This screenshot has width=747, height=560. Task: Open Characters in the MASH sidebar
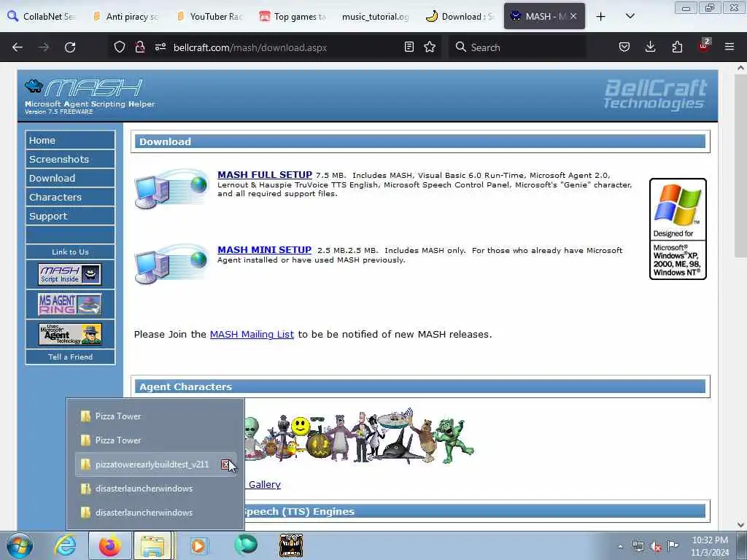[70, 197]
